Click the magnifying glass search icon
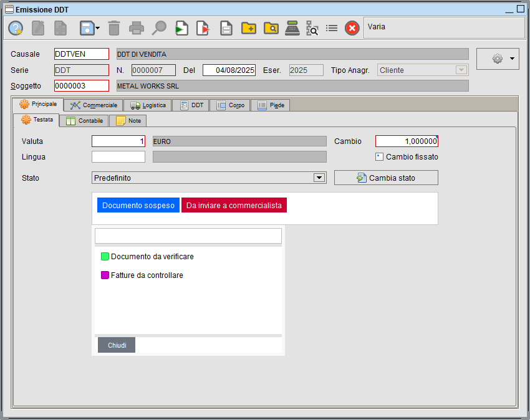Image resolution: width=530 pixels, height=420 pixels. point(160,28)
